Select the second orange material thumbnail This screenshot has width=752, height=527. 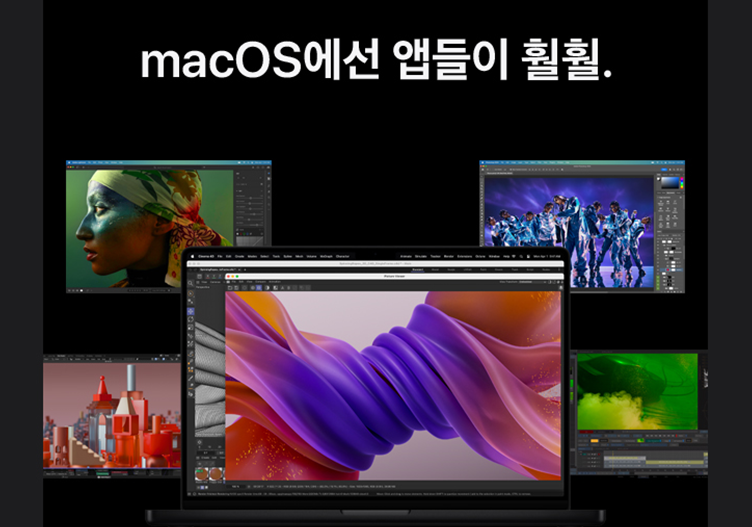216,474
